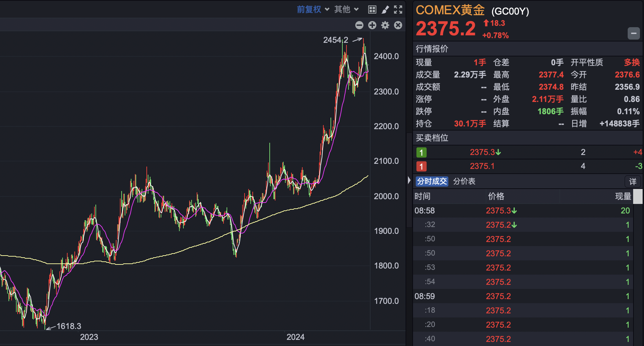This screenshot has height=346, width=644.
Task: Click the 今开 value 2376.6
Action: click(627, 75)
